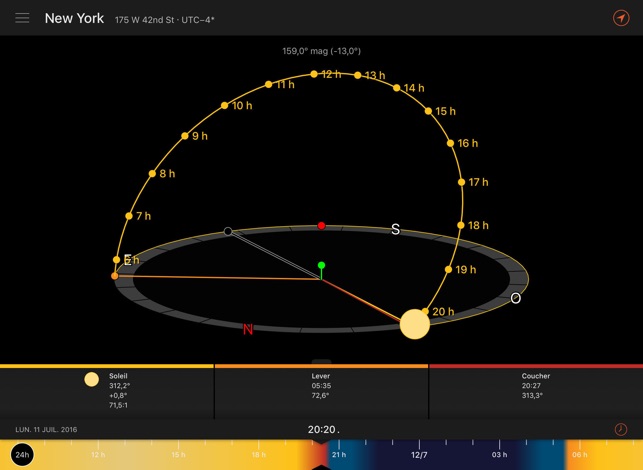Click the red dot on the compass ring
This screenshot has width=643, height=470.
pos(322,226)
